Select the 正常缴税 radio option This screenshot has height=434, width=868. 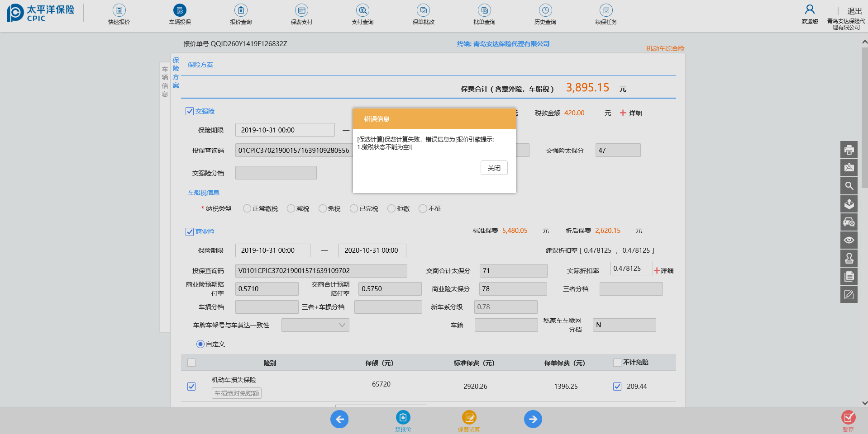(247, 208)
